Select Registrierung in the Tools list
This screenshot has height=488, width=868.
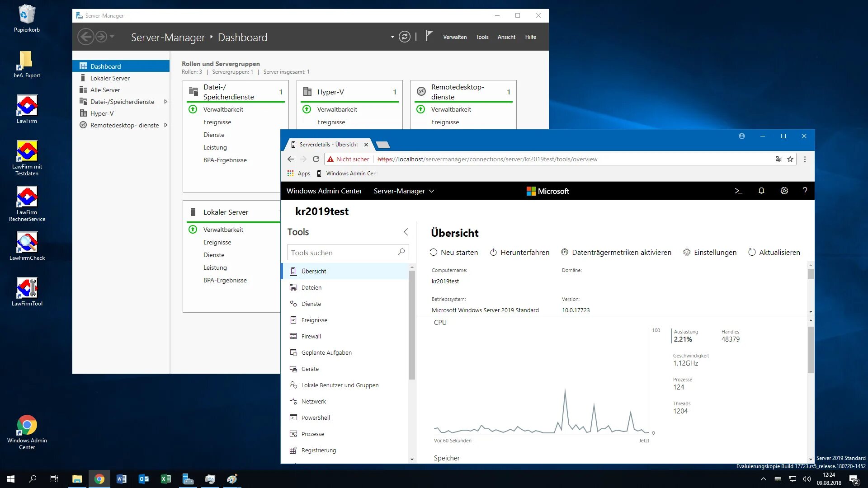[346, 450]
